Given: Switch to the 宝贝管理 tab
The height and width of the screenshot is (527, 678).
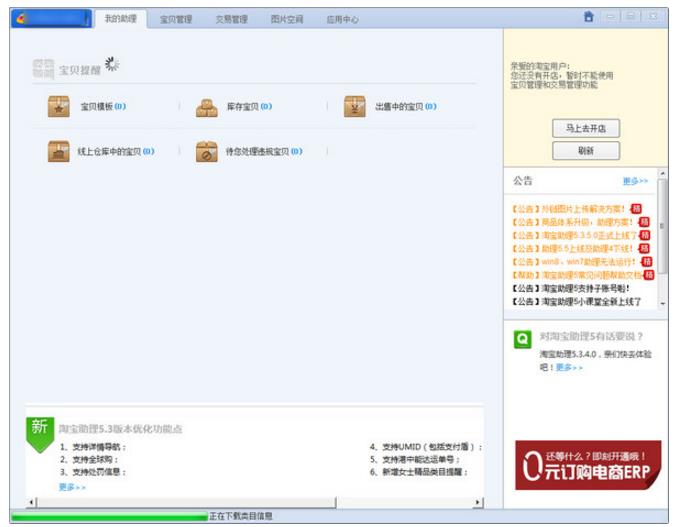Looking at the screenshot, I should [176, 19].
